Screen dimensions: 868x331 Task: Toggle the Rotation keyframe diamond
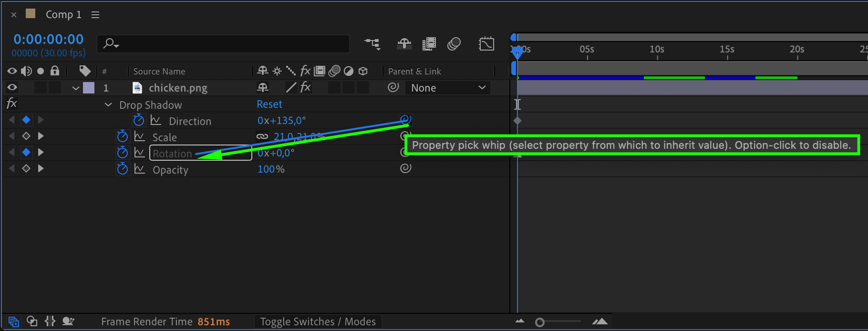(x=26, y=152)
